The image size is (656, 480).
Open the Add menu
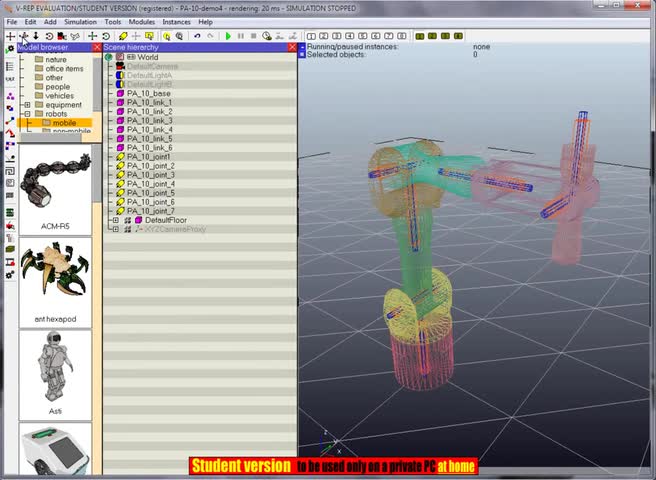(x=50, y=22)
